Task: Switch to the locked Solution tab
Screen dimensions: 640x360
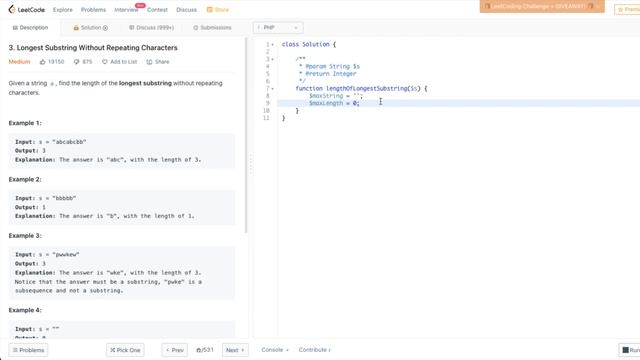Action: click(90, 28)
